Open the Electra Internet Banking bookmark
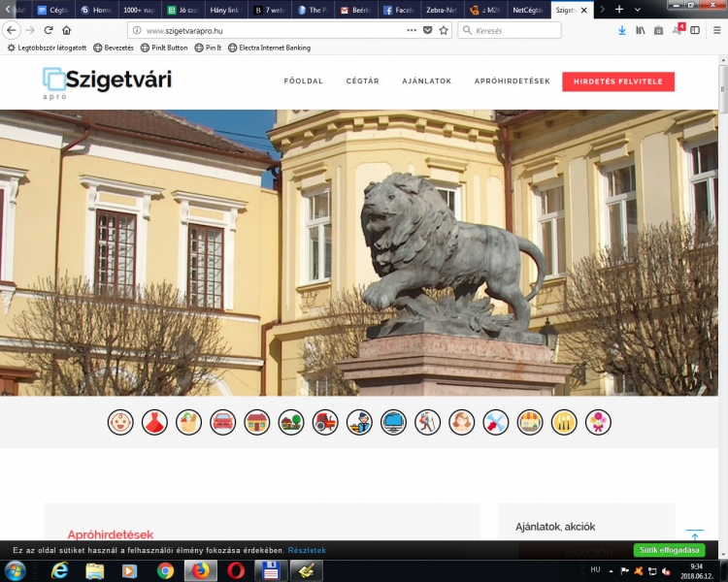This screenshot has height=582, width=728. [x=269, y=48]
